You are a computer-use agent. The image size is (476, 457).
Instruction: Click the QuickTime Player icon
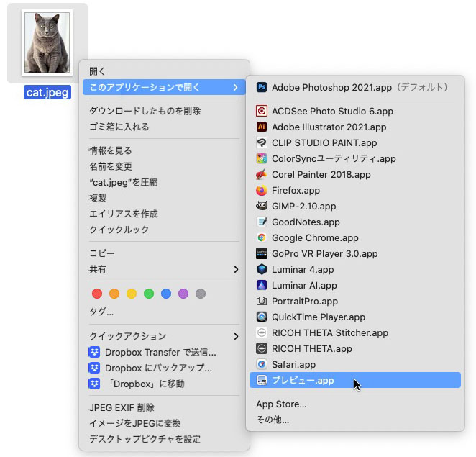pyautogui.click(x=262, y=317)
